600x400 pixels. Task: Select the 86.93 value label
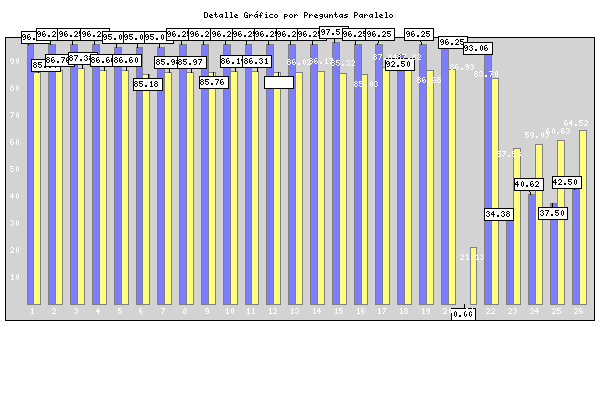click(462, 67)
